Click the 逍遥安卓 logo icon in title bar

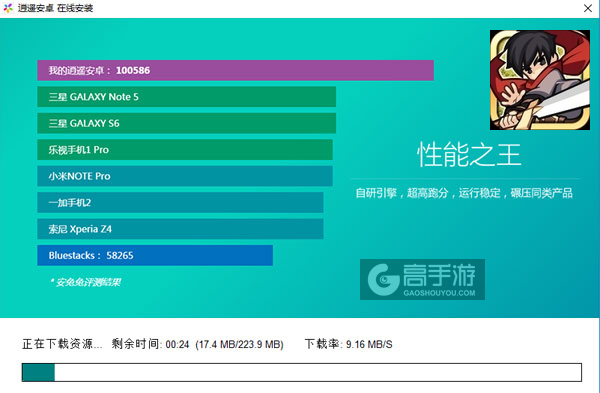tap(8, 8)
